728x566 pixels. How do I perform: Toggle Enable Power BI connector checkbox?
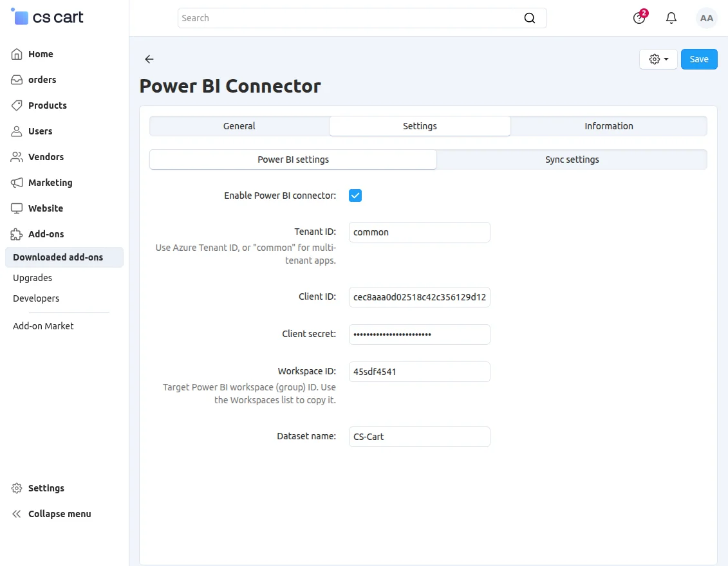pos(355,196)
